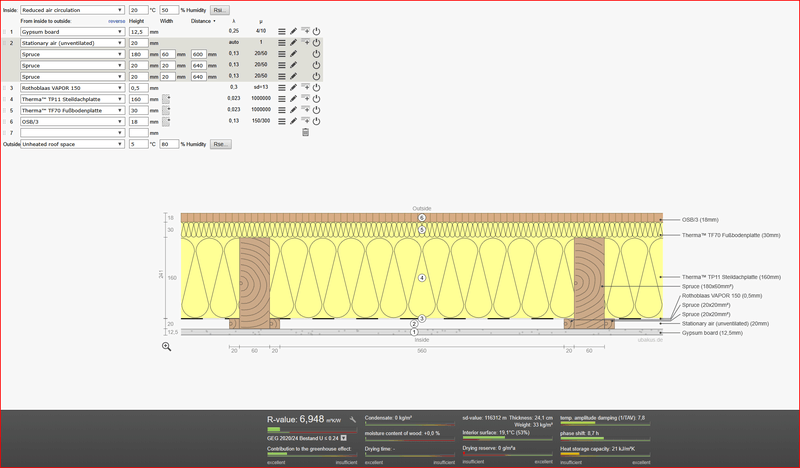Toggle the Therma TF70 Fußbodenplatte layer on or off

[x=316, y=110]
